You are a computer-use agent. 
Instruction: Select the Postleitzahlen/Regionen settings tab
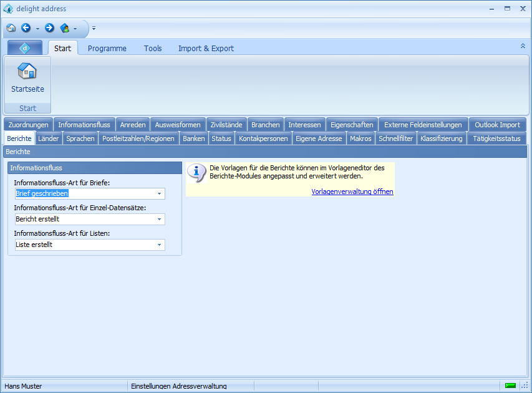point(138,138)
